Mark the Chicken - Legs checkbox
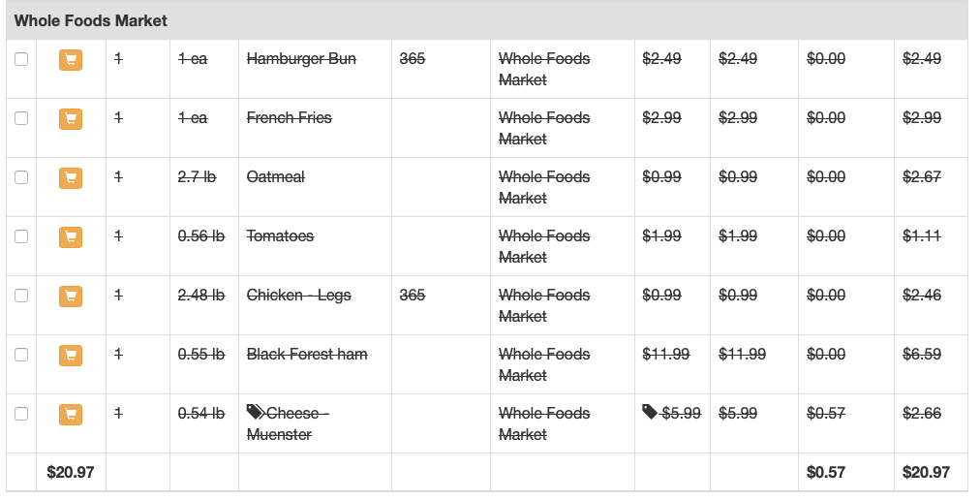Screen dimensions: 980x500 (x=21, y=296)
